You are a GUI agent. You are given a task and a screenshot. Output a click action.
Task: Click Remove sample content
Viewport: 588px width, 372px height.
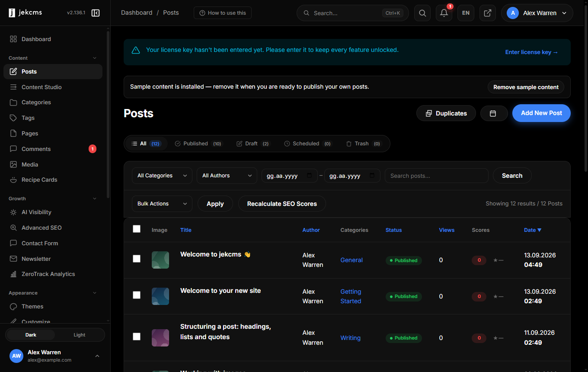tap(526, 87)
